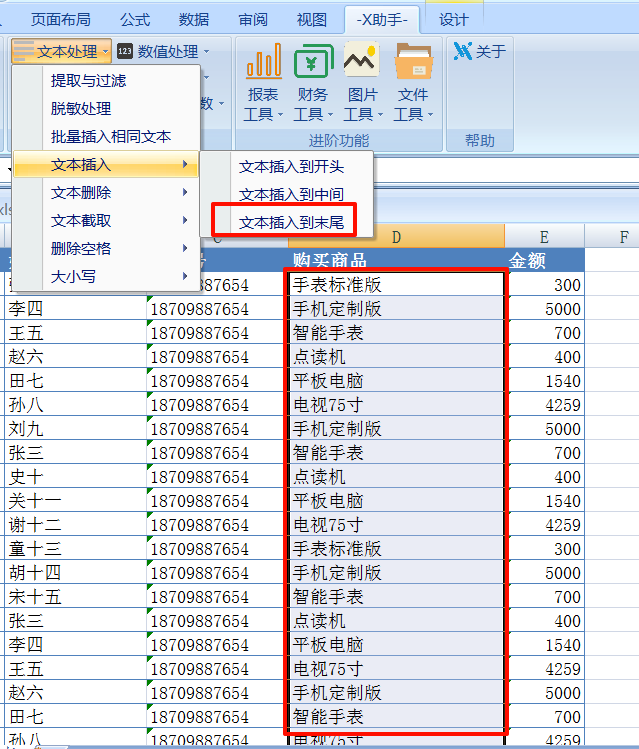Open the 财务工具 yen icon

point(313,61)
